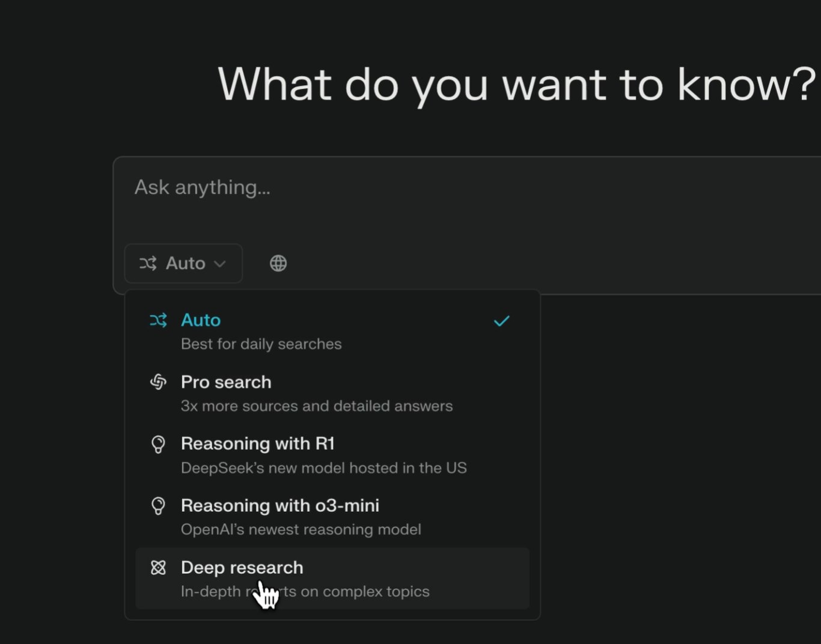Switch to Pro search mode
Screen dimensions: 821x644
click(227, 382)
